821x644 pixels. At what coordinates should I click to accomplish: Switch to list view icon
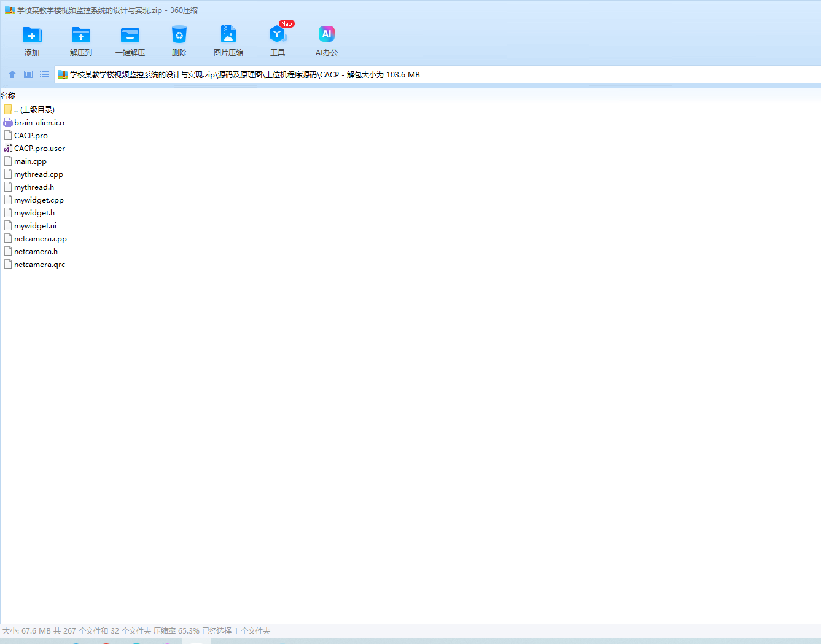(x=44, y=74)
